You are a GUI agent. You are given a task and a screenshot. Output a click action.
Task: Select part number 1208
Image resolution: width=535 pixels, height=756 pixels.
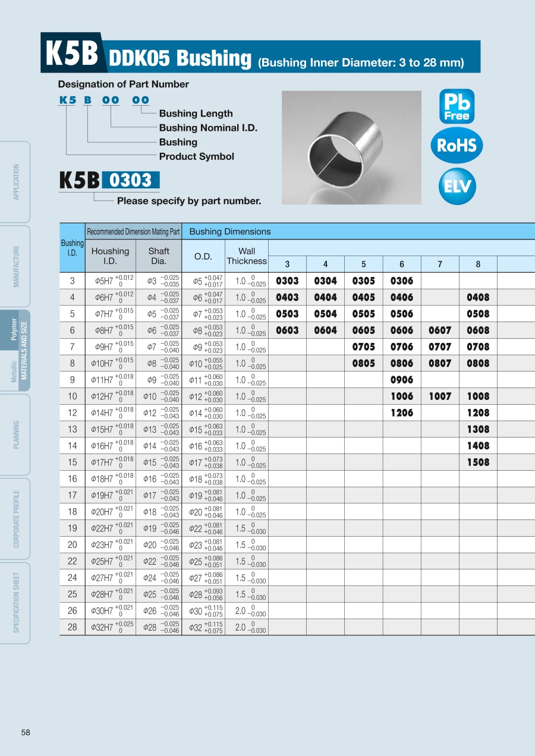click(479, 413)
